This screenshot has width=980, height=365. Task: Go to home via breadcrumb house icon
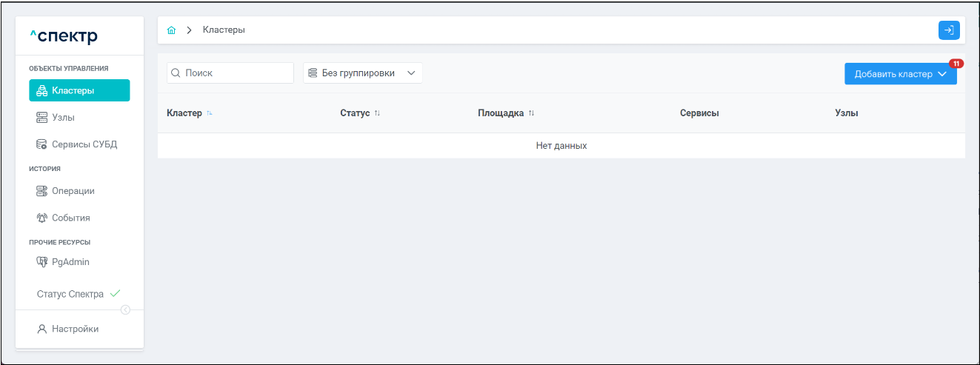coord(172,30)
